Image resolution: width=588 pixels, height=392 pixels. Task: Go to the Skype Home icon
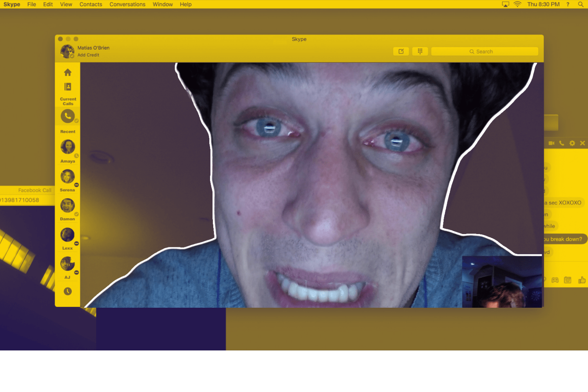[x=68, y=73]
